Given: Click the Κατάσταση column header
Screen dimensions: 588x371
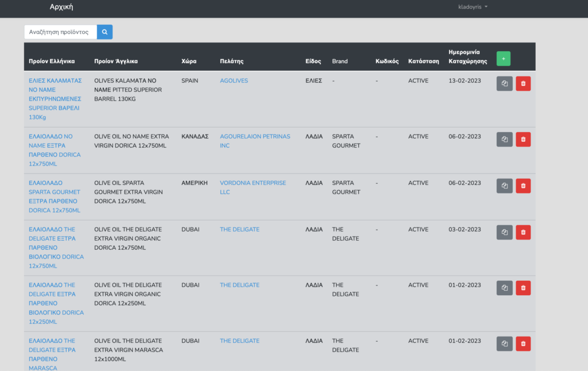Looking at the screenshot, I should [423, 61].
